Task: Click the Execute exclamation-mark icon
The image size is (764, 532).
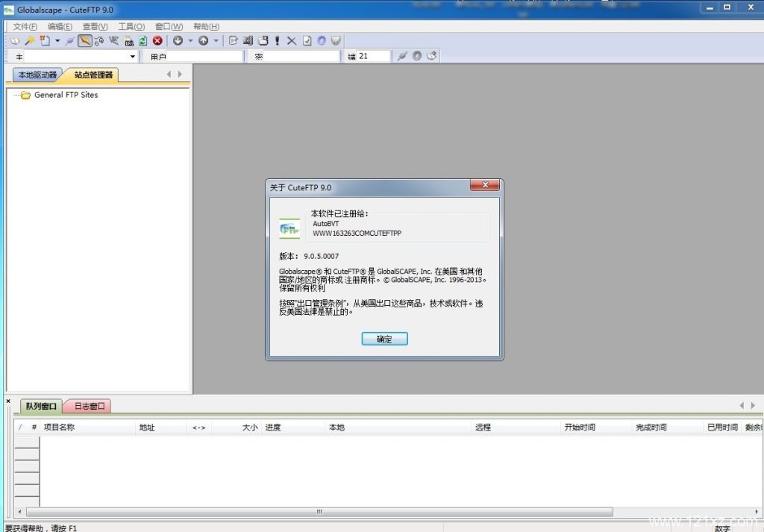Action: coord(278,41)
